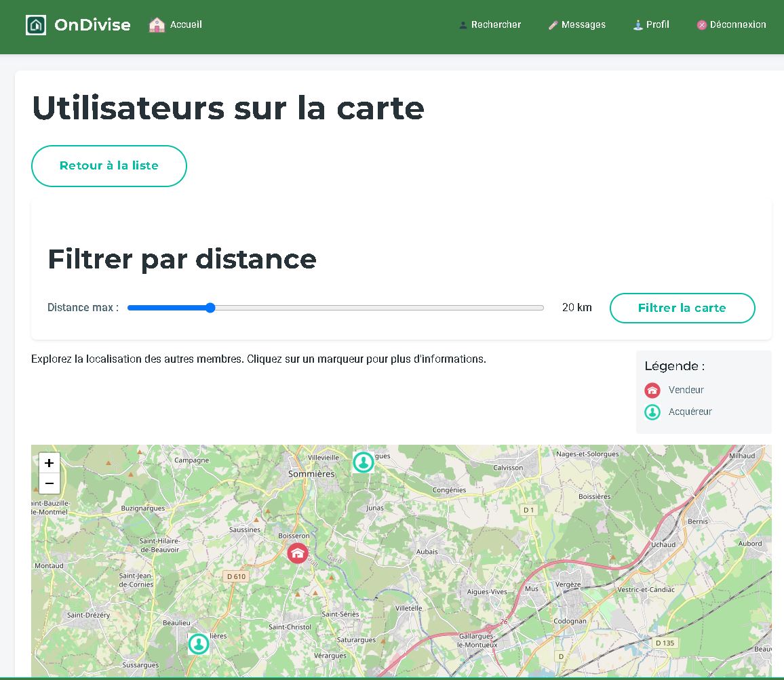The image size is (784, 680).
Task: Click the OnDivise brand name text
Action: [x=92, y=25]
